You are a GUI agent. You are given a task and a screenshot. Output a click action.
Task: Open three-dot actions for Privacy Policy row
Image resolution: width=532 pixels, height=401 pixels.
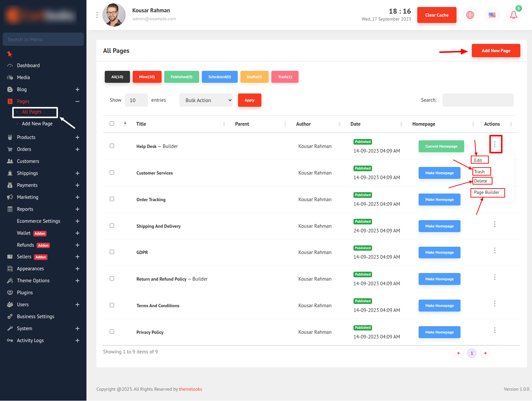[494, 330]
